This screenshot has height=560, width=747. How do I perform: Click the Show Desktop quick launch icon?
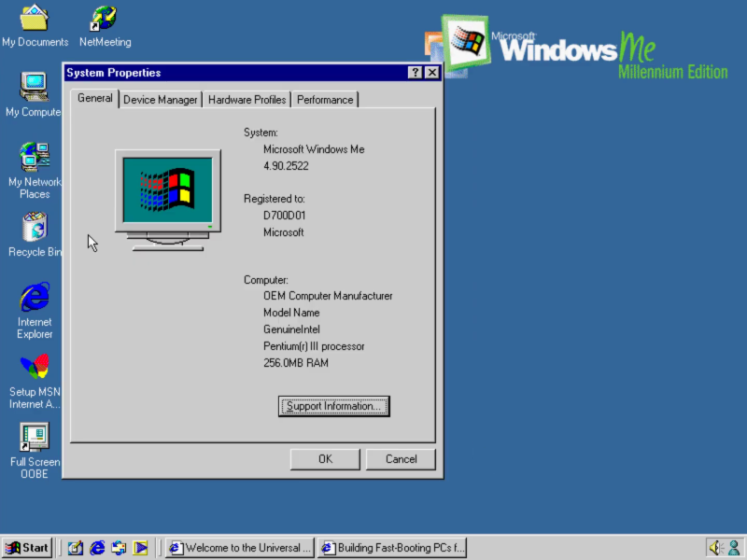click(x=76, y=548)
